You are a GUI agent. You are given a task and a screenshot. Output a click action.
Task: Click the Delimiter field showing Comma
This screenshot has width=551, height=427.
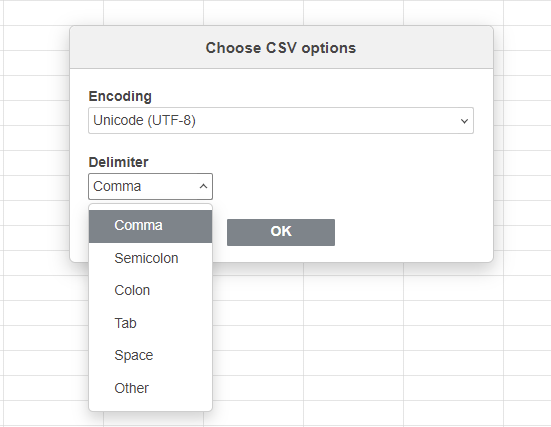(150, 186)
